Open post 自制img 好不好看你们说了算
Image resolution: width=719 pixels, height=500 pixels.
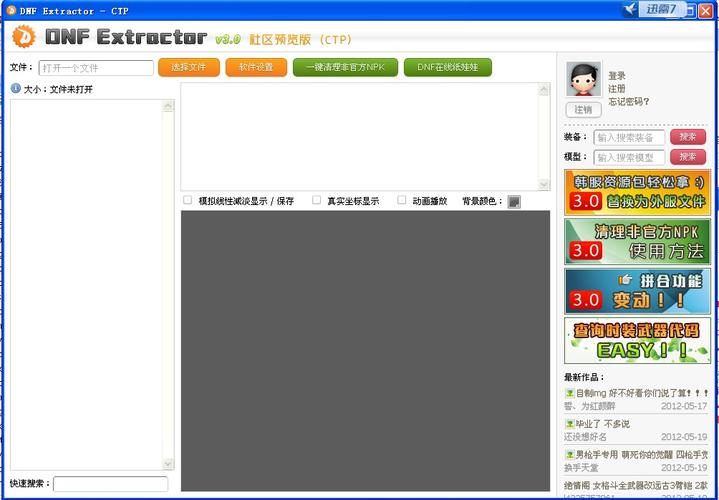(642, 393)
